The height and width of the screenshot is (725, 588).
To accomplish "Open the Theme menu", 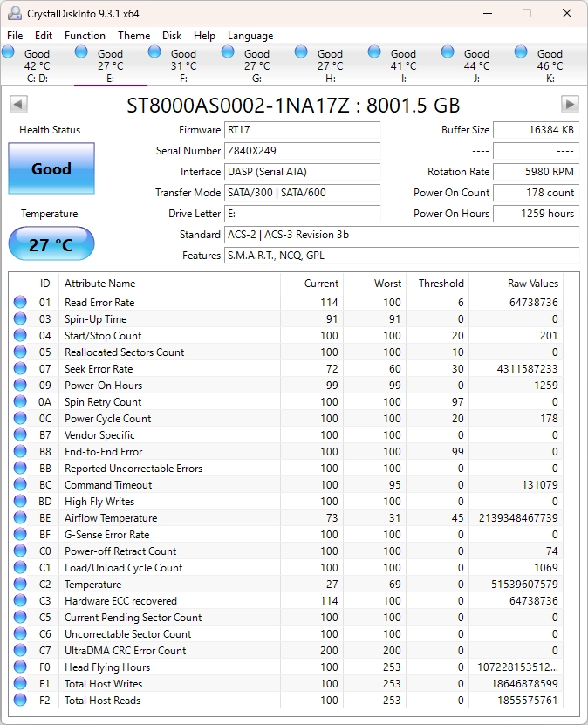I will point(134,36).
